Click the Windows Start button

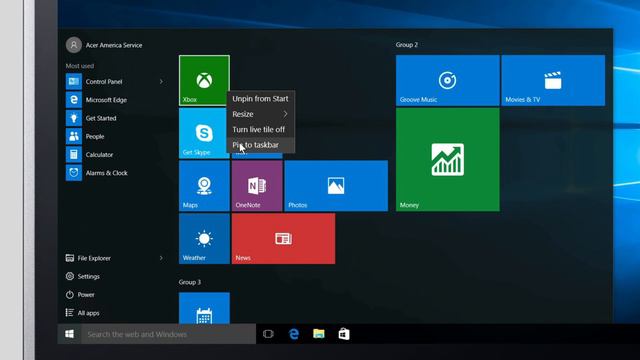[69, 334]
